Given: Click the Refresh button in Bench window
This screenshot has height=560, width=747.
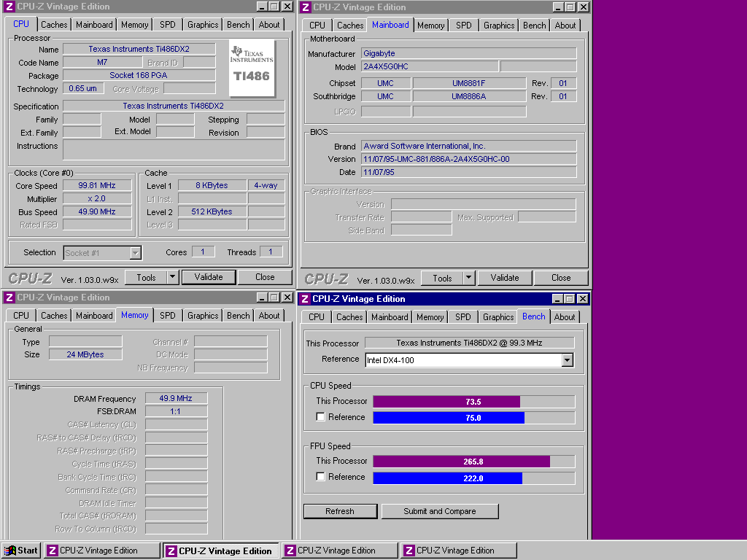Looking at the screenshot, I should coord(340,511).
